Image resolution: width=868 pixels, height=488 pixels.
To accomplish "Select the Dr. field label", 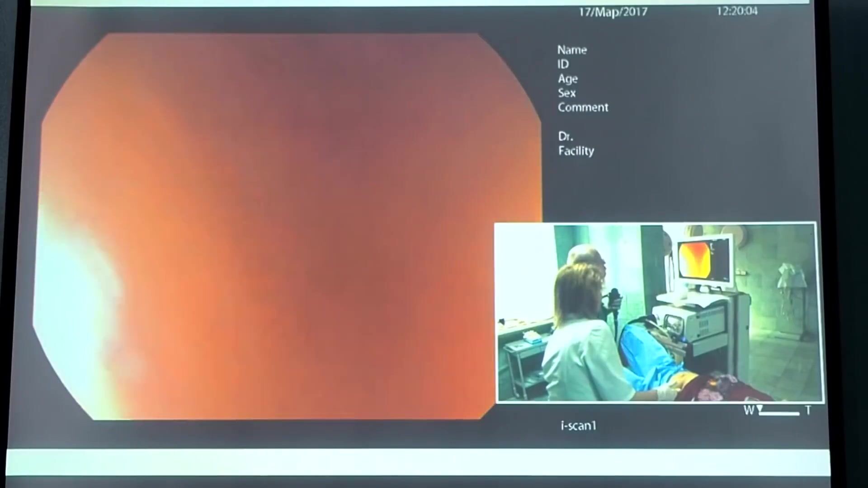I will click(x=565, y=136).
